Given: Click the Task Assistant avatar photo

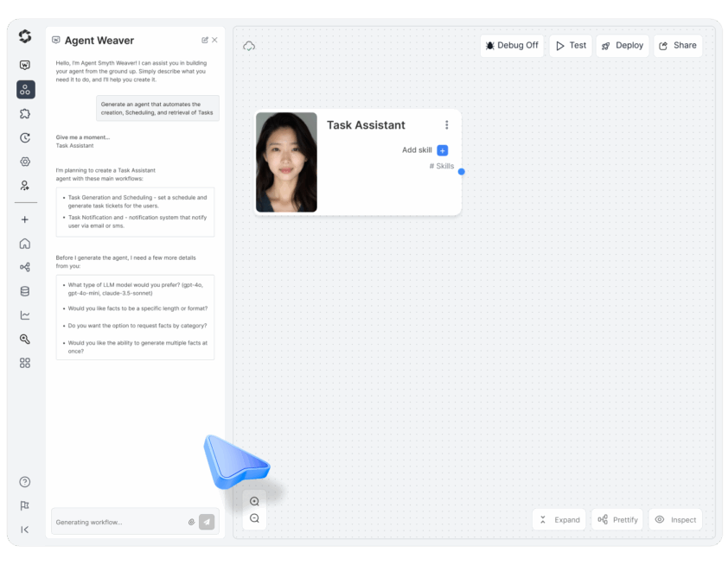Looking at the screenshot, I should 286,162.
